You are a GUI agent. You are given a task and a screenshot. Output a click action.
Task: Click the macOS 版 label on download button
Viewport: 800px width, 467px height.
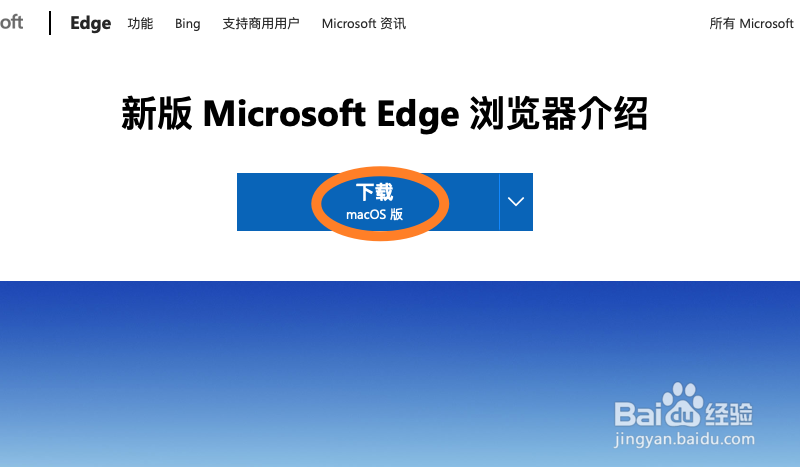[374, 214]
